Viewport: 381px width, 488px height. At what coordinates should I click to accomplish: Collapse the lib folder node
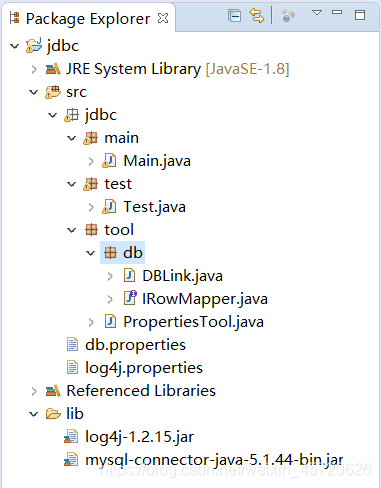34,414
